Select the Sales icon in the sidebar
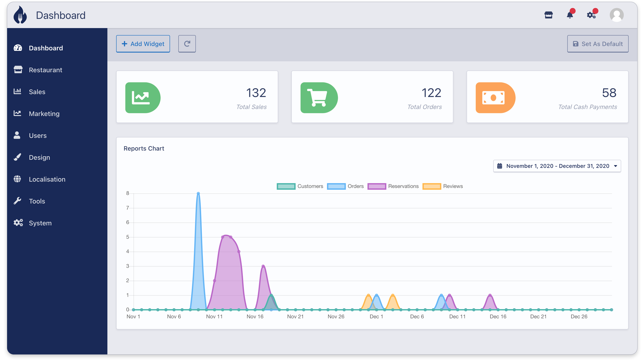Viewport: 644px width, 364px height. pyautogui.click(x=17, y=92)
